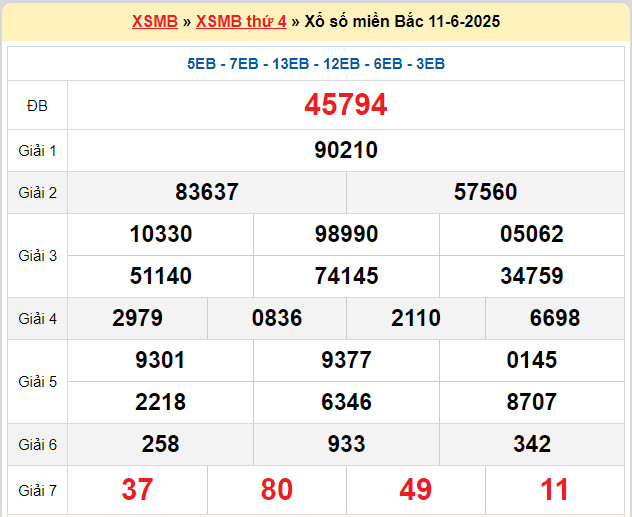The height and width of the screenshot is (517, 632).
Task: Select sixth prize number 258
Action: click(160, 444)
